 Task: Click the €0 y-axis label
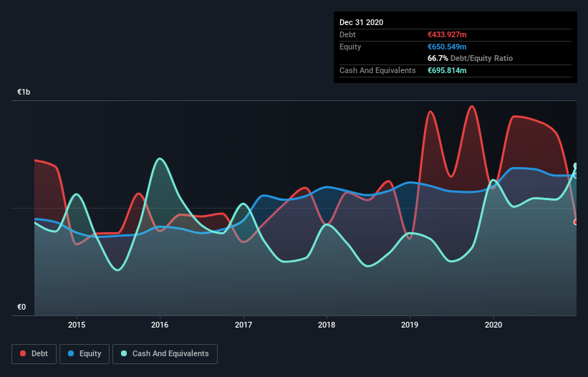click(x=21, y=307)
